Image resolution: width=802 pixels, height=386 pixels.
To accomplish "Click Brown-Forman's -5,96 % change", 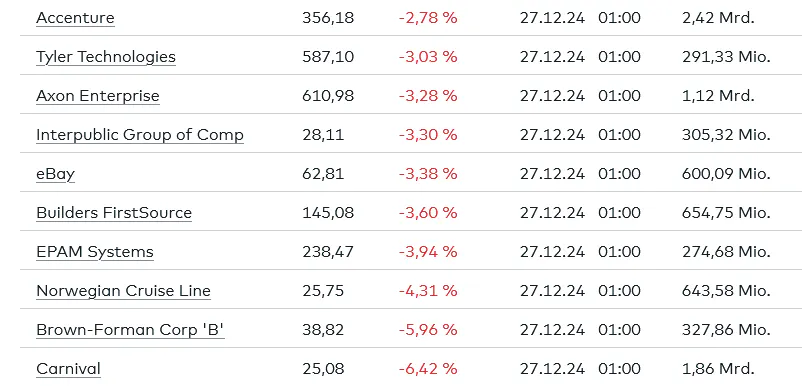I will (x=428, y=330).
